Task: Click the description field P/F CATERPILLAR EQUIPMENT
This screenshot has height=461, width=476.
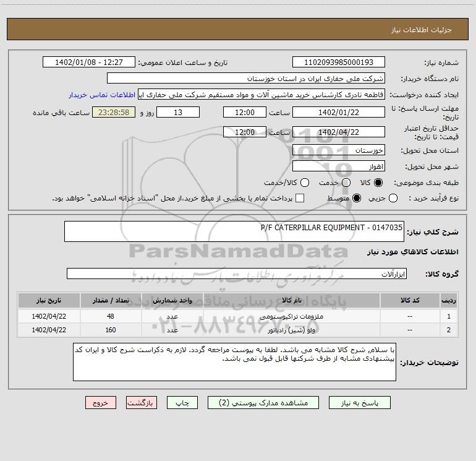Action: pos(234,231)
